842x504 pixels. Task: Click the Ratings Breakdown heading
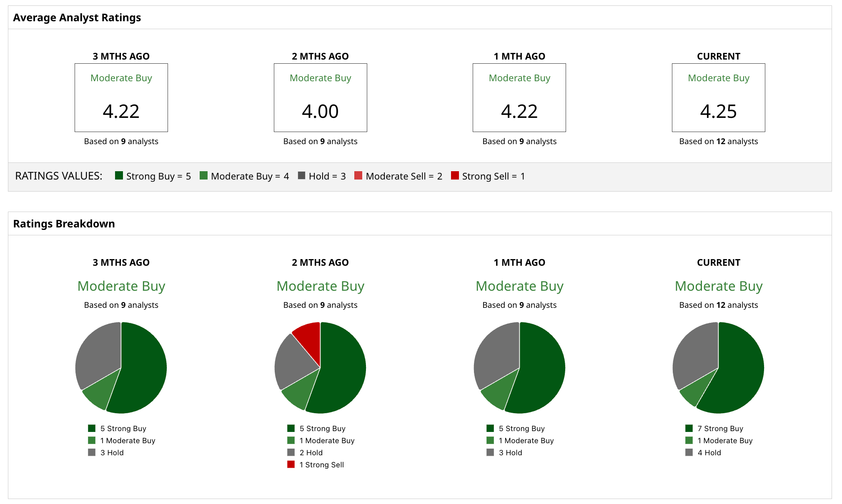64,224
